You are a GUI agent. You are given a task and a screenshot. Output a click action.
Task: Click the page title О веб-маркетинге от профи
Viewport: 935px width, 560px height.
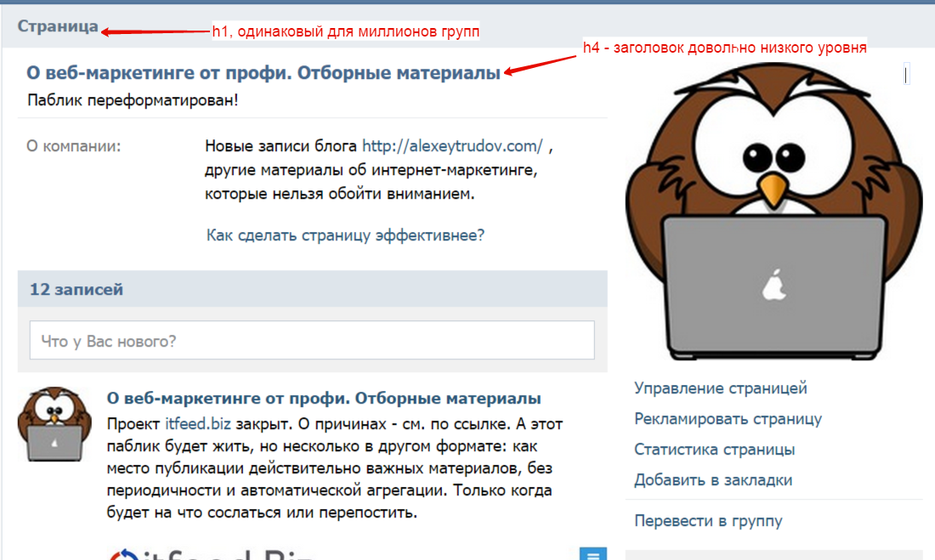[259, 73]
